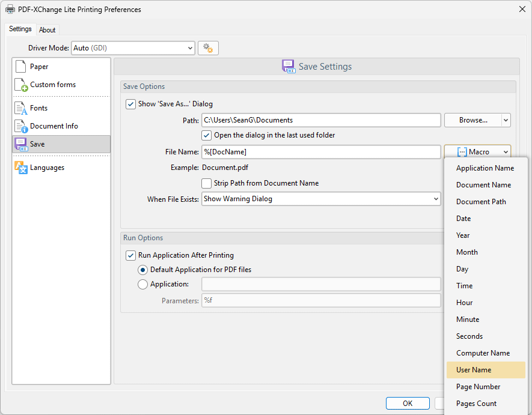Select Page Number from macro list
This screenshot has width=532, height=415.
coord(486,387)
